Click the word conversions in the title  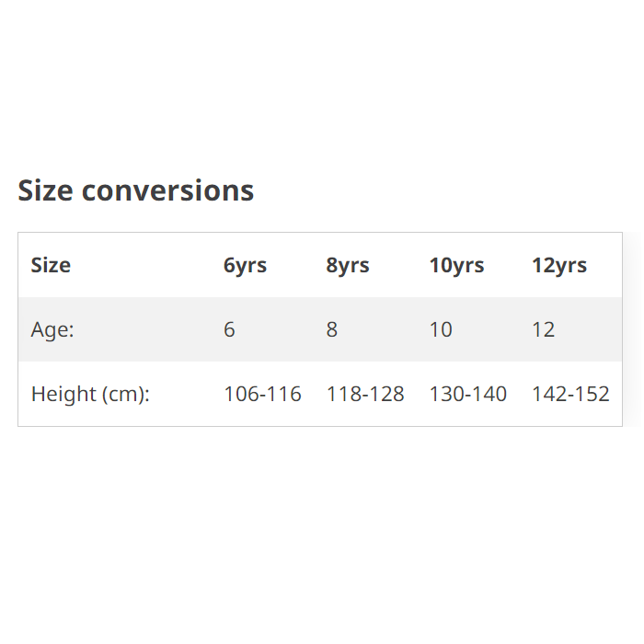pyautogui.click(x=167, y=190)
